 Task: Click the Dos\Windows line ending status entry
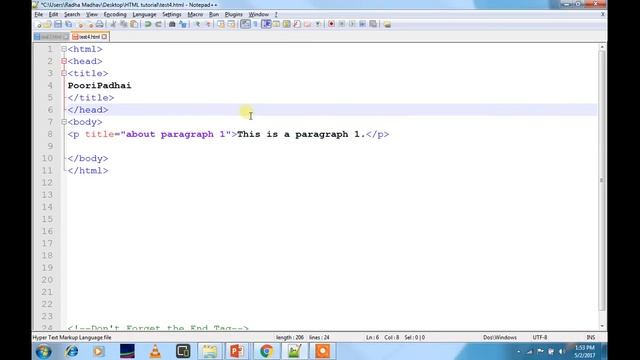tap(500, 338)
